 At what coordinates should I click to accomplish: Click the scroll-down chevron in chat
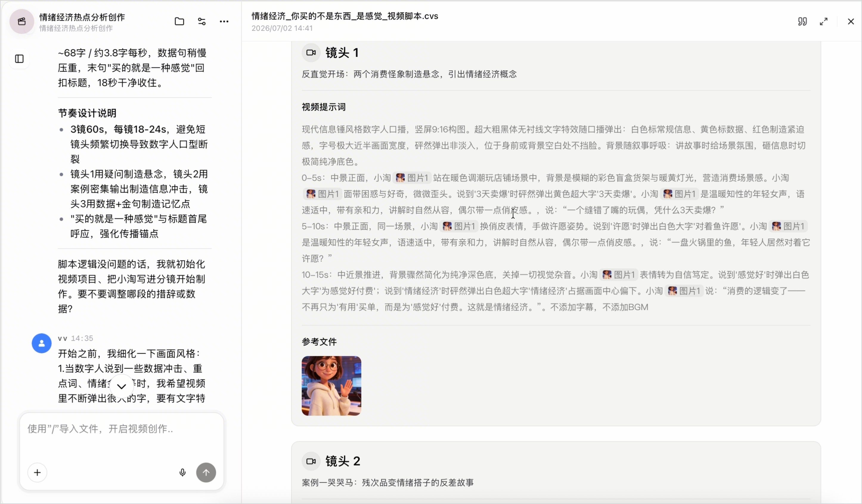(121, 386)
